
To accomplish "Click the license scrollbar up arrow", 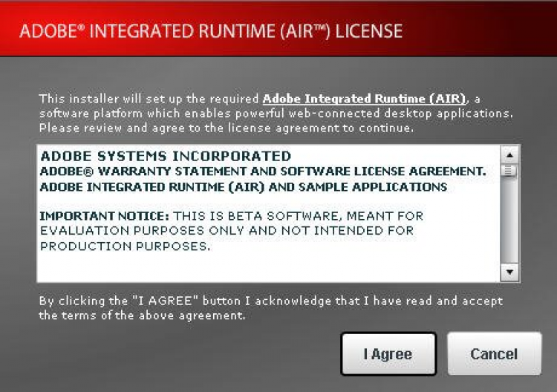I will [x=509, y=155].
